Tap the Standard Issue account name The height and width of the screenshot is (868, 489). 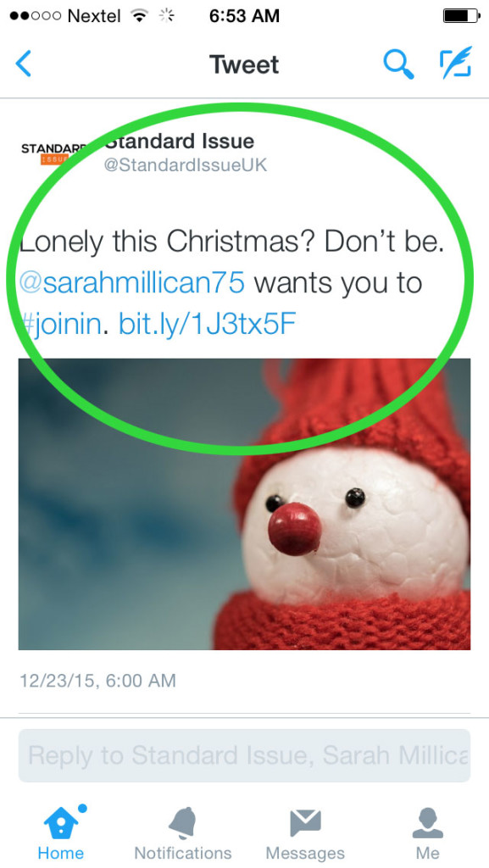[x=179, y=142]
